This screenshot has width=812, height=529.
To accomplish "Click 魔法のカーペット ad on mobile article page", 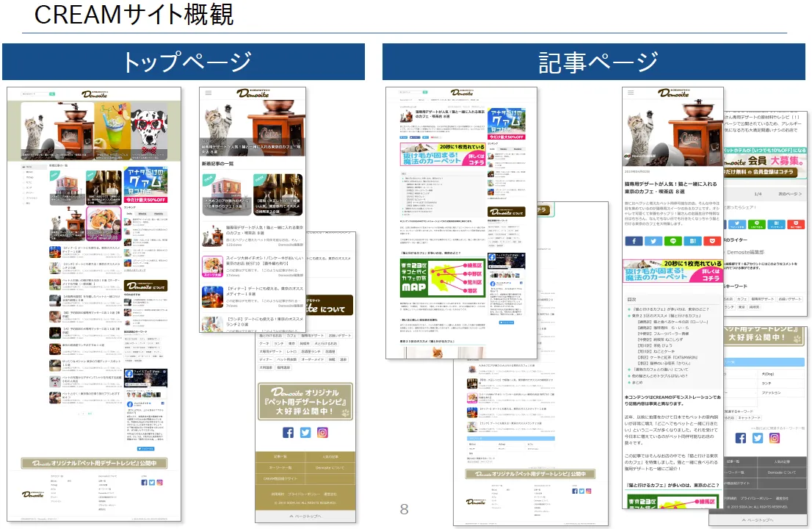I will point(673,271).
